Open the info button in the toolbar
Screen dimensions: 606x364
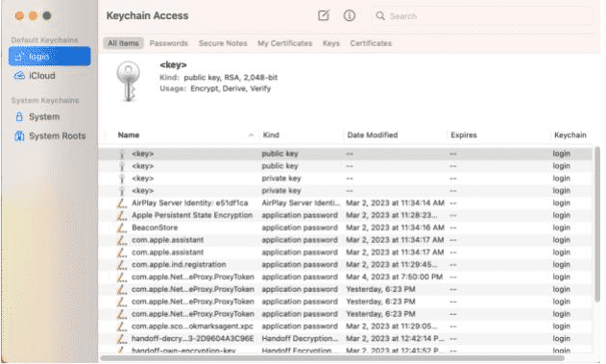coord(350,15)
